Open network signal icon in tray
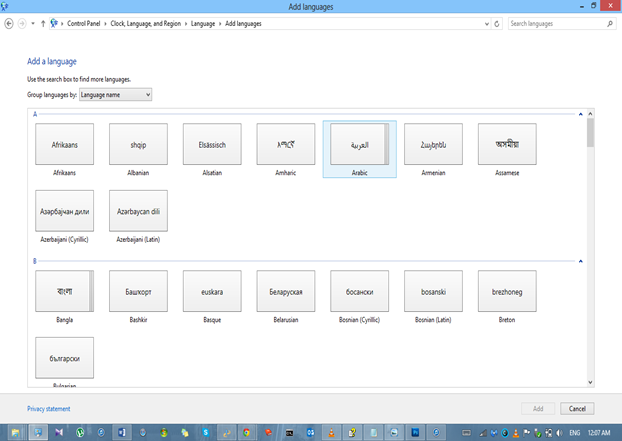The width and height of the screenshot is (622, 441). 483,433
